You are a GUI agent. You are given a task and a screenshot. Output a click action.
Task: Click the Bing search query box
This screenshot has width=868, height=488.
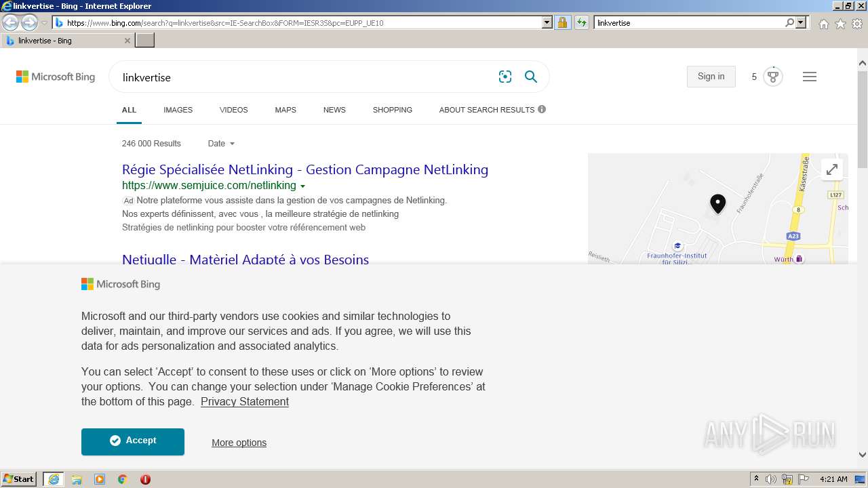coord(305,77)
